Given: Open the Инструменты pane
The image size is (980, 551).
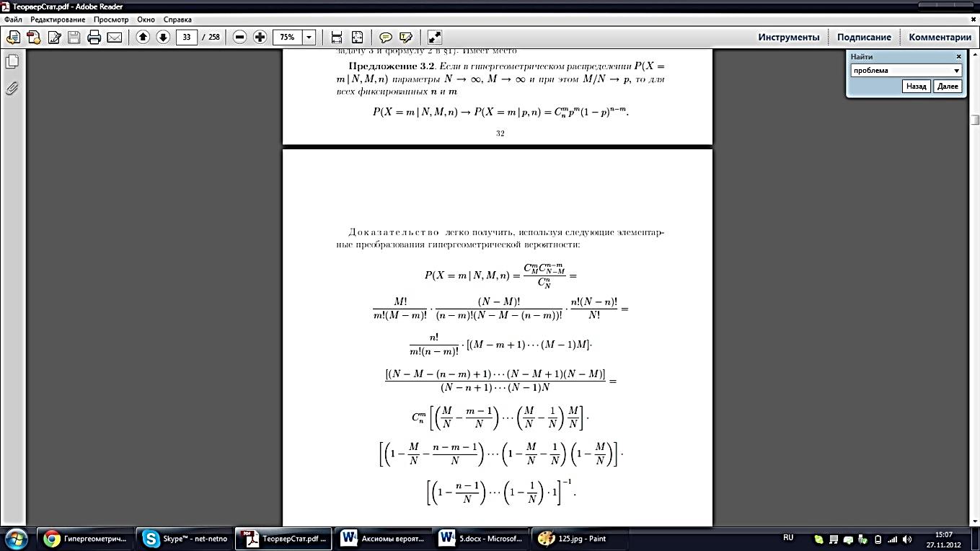Looking at the screenshot, I should [x=788, y=37].
